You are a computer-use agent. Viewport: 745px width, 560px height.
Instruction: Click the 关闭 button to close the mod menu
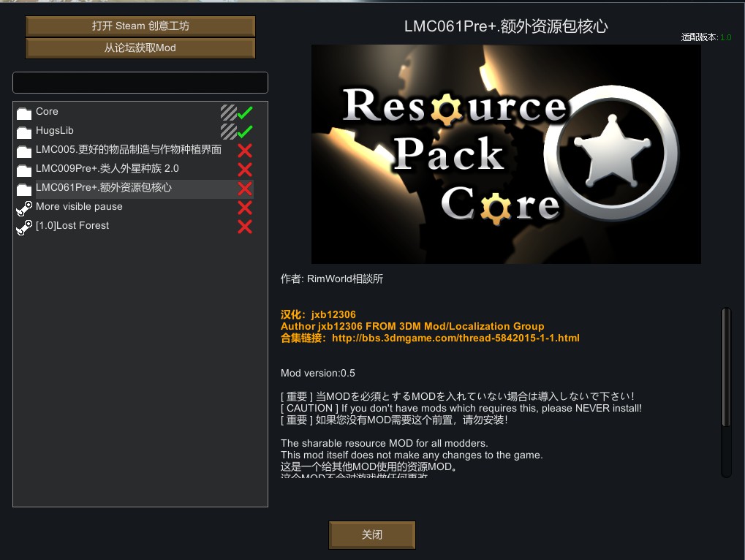tap(372, 534)
